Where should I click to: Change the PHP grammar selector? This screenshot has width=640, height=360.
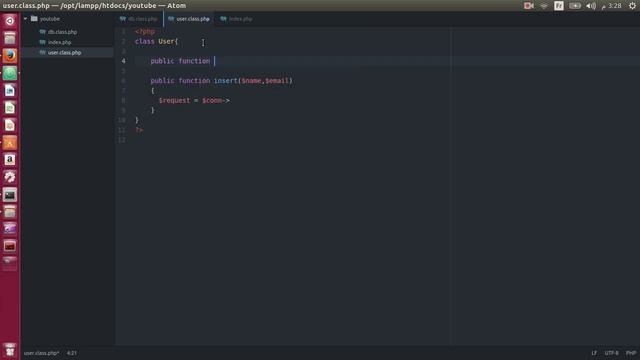(631, 353)
